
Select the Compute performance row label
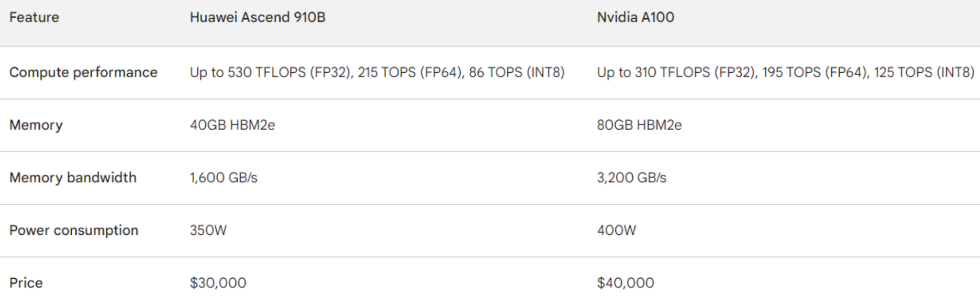click(x=83, y=72)
